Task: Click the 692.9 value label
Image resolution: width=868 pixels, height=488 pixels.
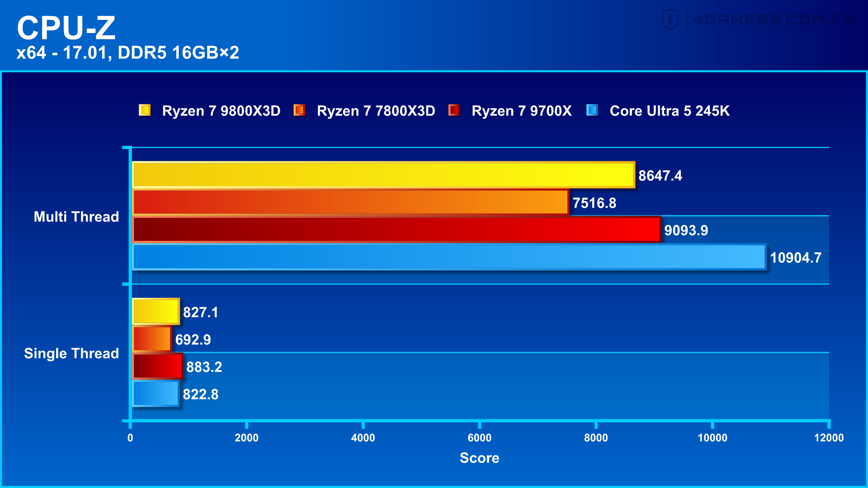Action: click(193, 340)
